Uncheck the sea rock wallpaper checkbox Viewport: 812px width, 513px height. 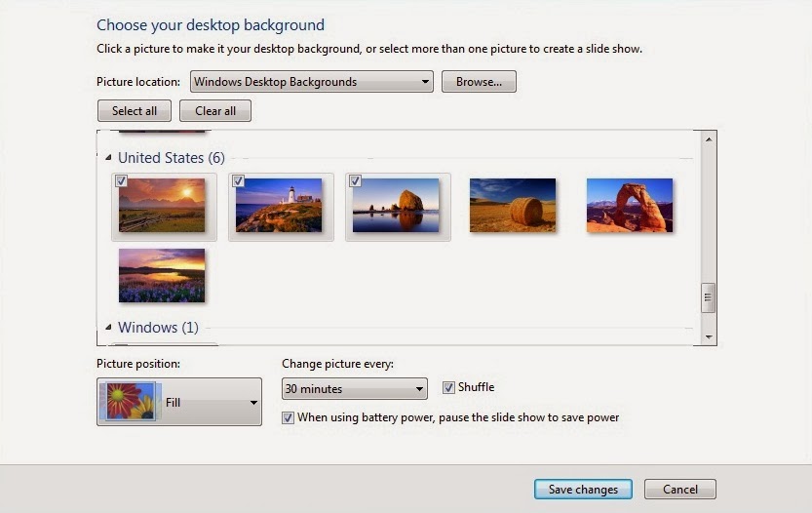(355, 180)
